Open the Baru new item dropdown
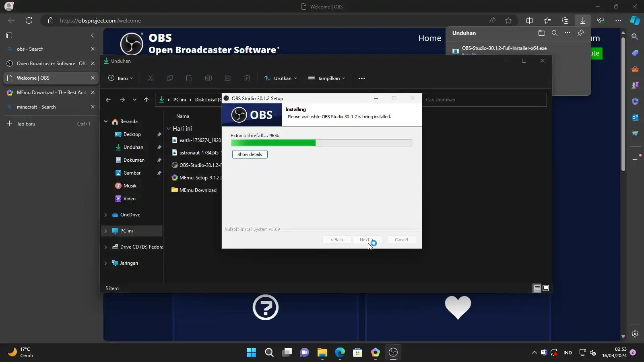This screenshot has height=362, width=644. [x=120, y=78]
